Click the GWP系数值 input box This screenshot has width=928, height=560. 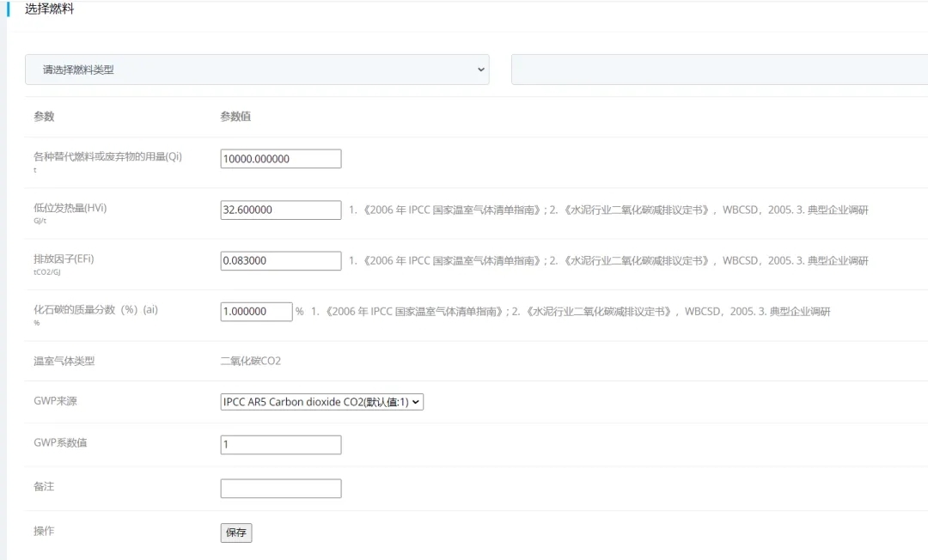point(280,445)
